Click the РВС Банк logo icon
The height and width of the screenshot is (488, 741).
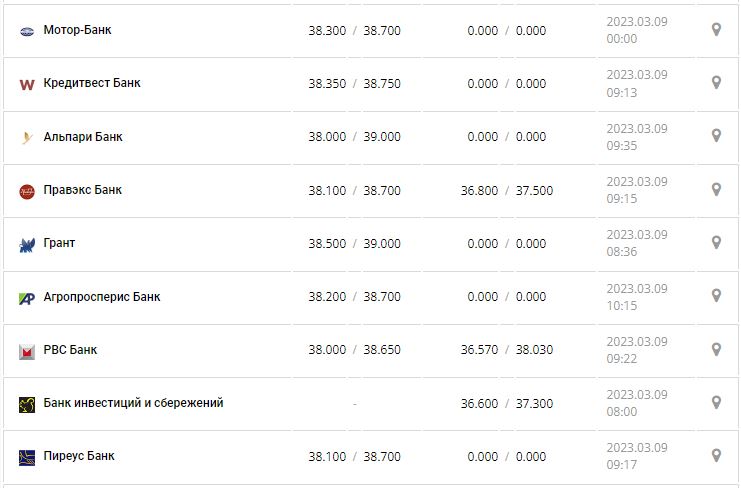27,351
